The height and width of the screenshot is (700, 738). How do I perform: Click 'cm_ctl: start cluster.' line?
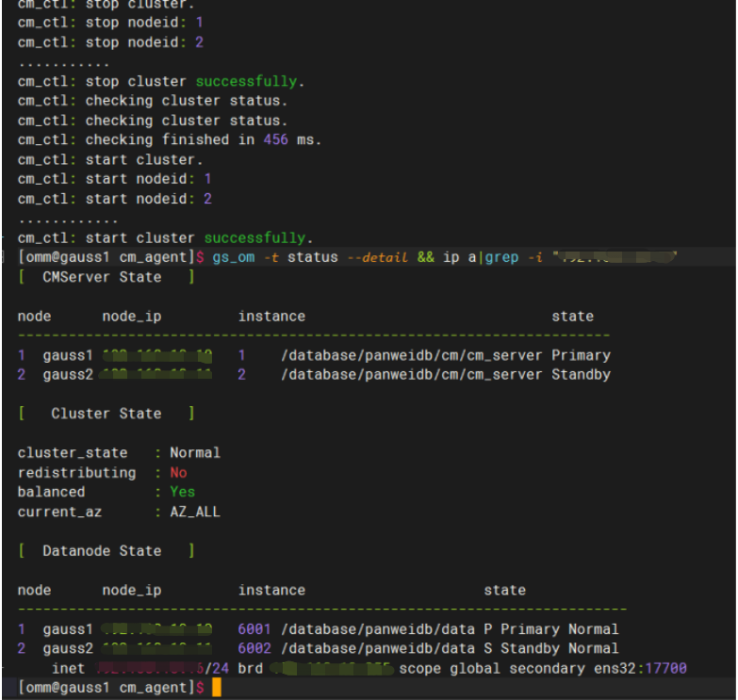[x=110, y=159]
